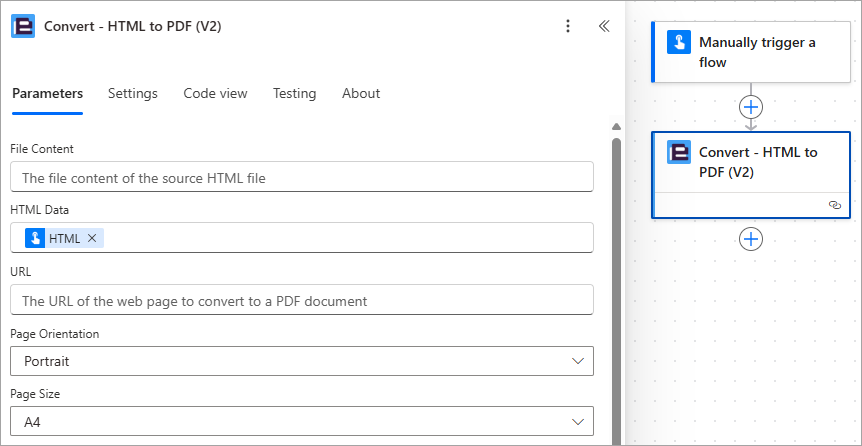This screenshot has width=862, height=446.
Task: Click the Encodian icon on Convert action card
Action: tap(679, 152)
